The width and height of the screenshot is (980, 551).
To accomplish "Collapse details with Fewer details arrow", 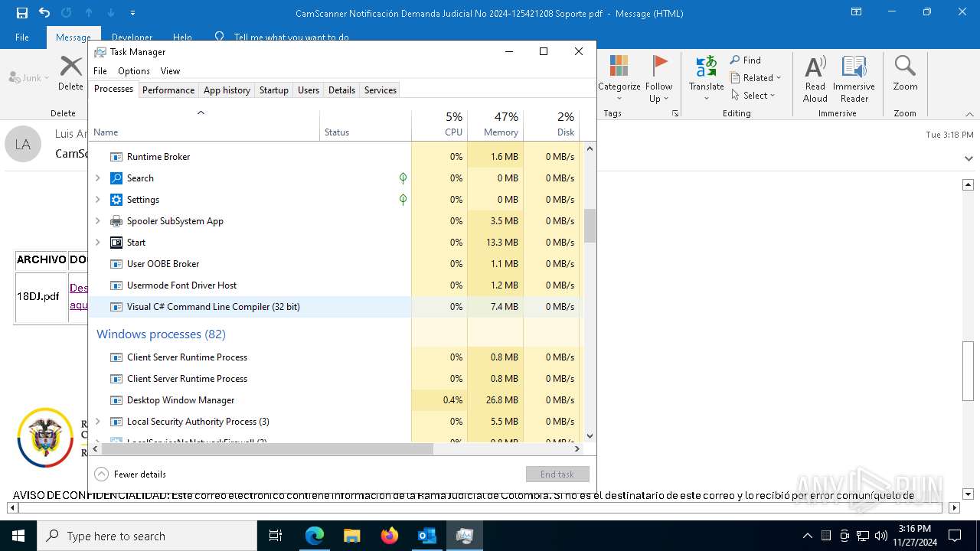I will (x=101, y=474).
